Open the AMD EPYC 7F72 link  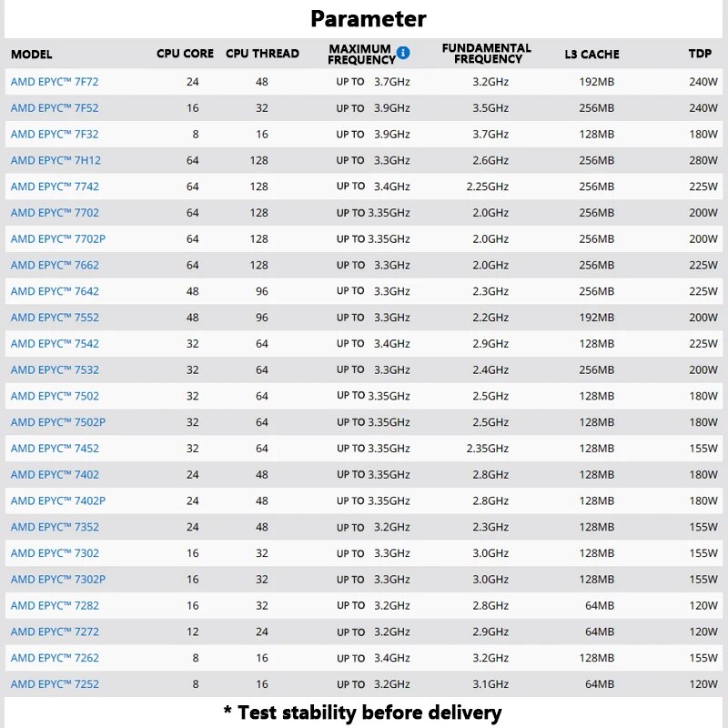point(55,82)
